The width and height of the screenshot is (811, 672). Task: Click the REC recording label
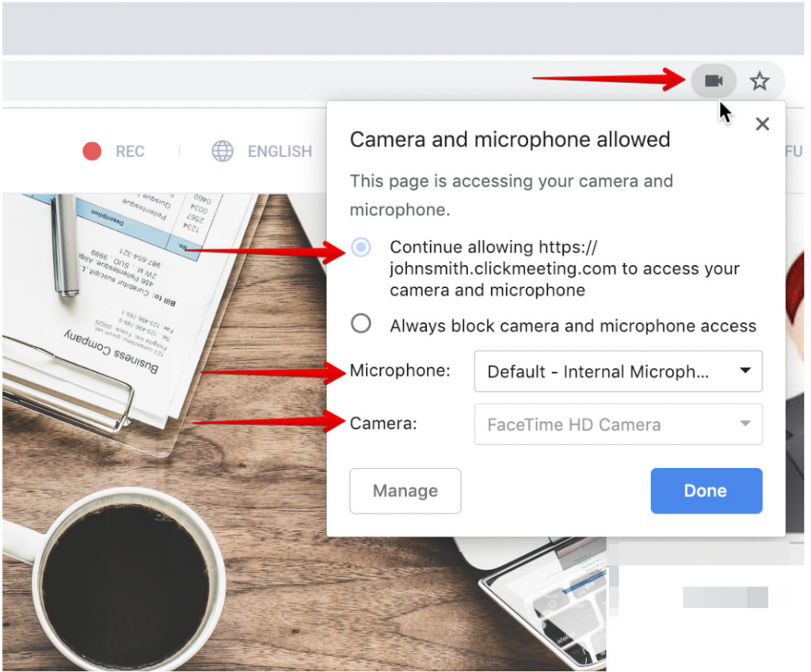coord(130,150)
